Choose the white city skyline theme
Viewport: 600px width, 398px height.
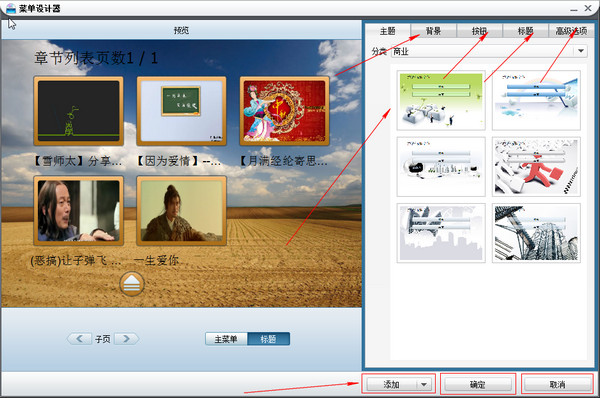tap(441, 166)
